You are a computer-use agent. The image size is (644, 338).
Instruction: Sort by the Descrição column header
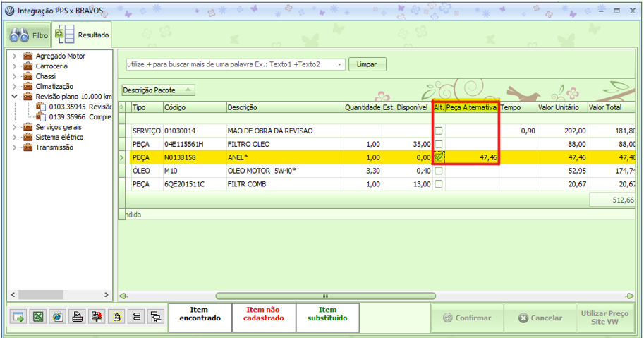coord(285,107)
